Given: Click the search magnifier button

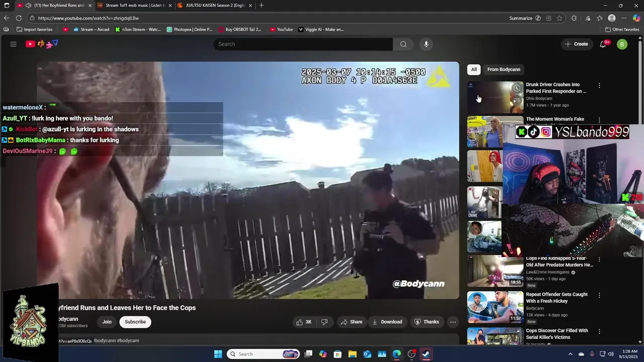Looking at the screenshot, I should pyautogui.click(x=404, y=44).
